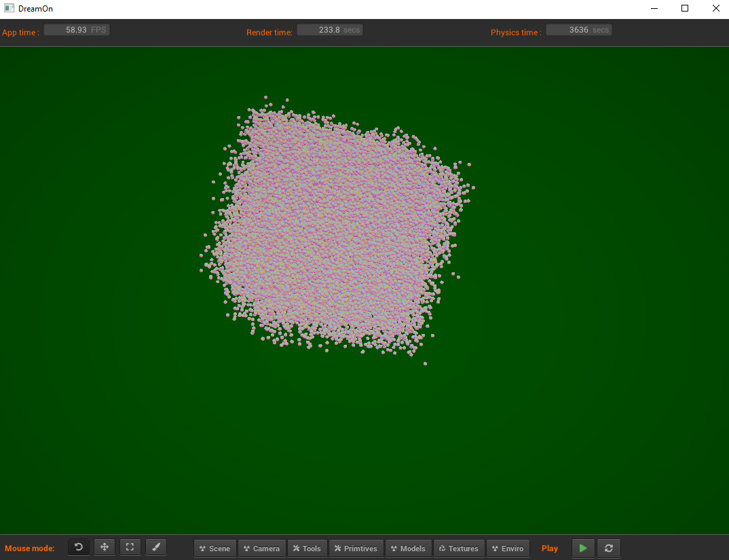Click the Physics time readout
Viewport: 729px width, 560px height.
[579, 29]
